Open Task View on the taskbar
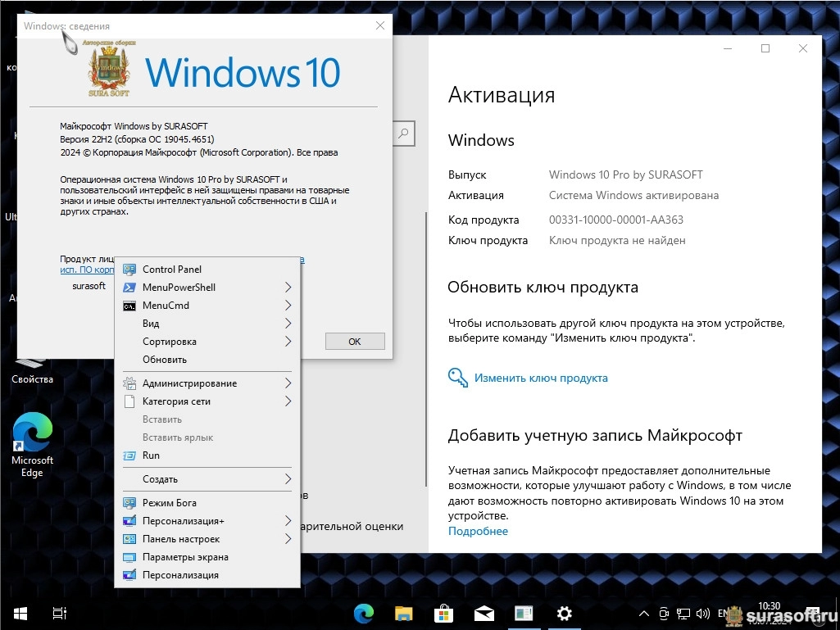 coord(60,614)
